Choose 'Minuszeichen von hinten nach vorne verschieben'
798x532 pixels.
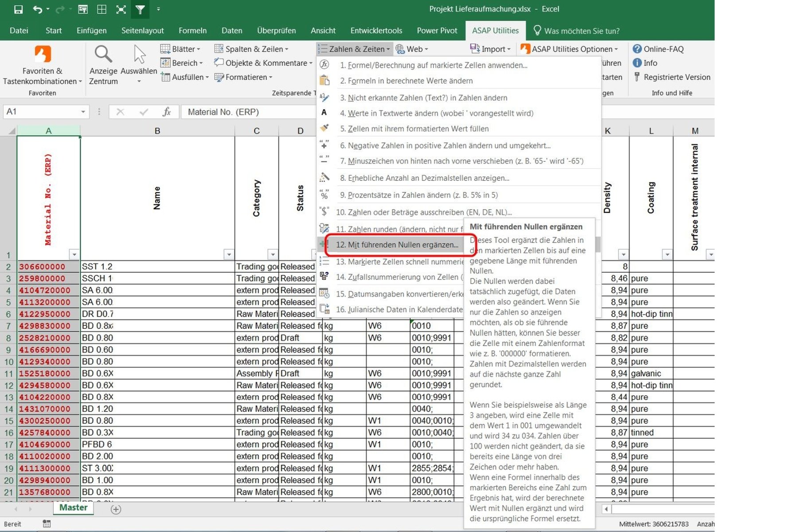coord(458,161)
